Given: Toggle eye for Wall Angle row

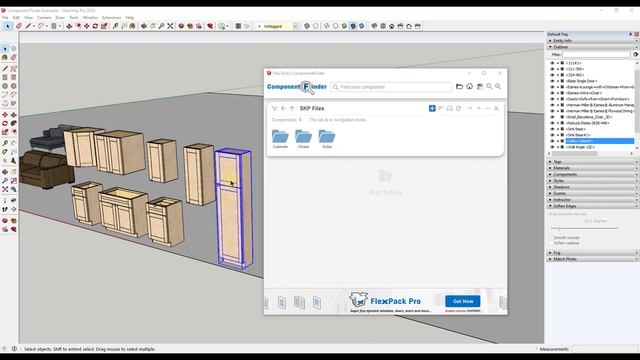Looking at the screenshot, I should pos(552,147).
